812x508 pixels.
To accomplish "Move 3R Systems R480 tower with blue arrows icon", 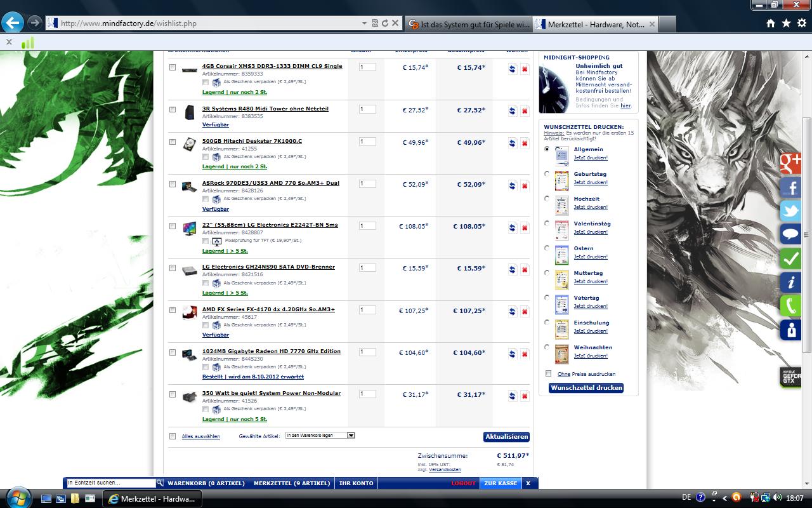I will 513,111.
